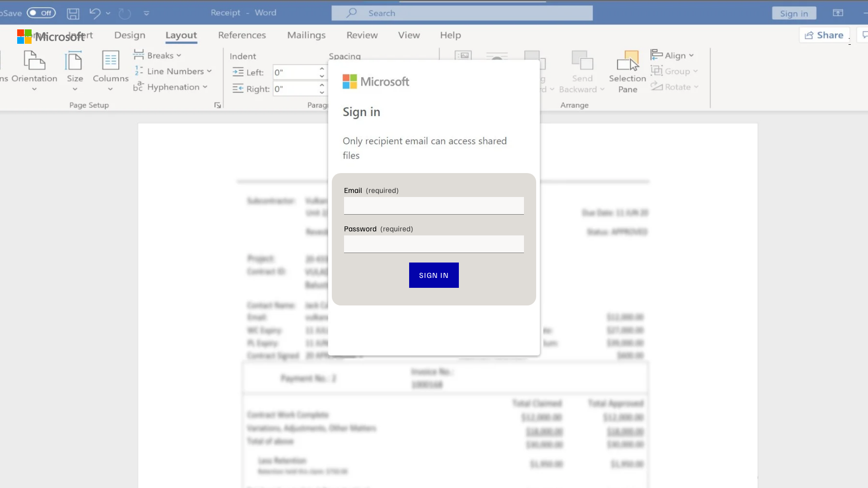The height and width of the screenshot is (488, 868).
Task: Open the Help tab
Action: pos(451,35)
